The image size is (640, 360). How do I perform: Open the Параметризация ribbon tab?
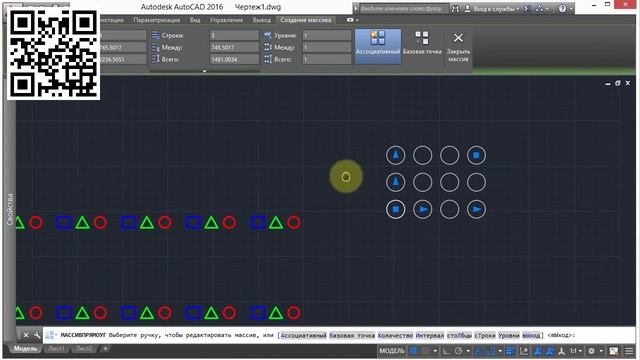[x=156, y=20]
